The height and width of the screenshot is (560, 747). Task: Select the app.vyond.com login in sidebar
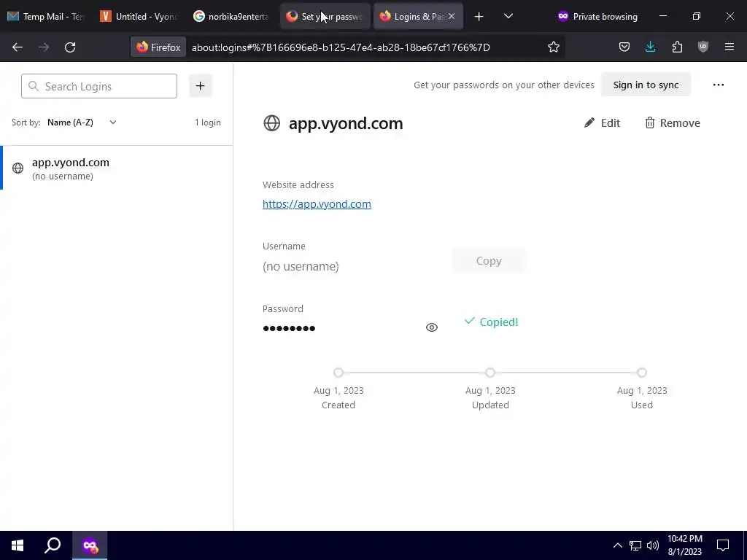coord(117,168)
